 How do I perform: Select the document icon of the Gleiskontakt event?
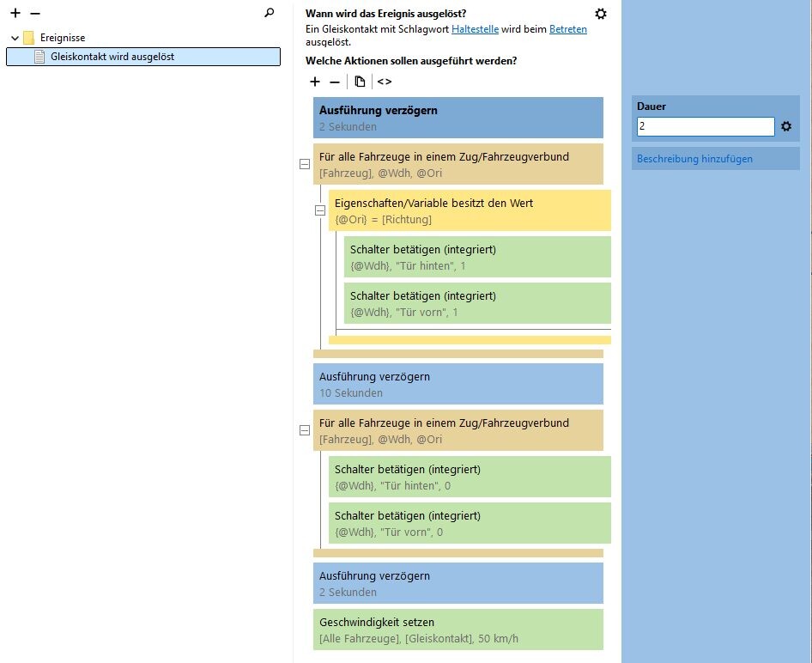(39, 57)
